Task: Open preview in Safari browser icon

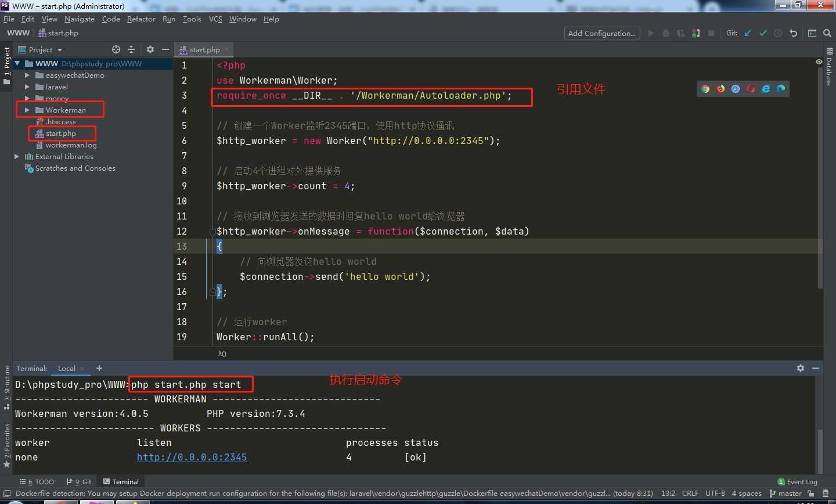Action: coord(736,89)
